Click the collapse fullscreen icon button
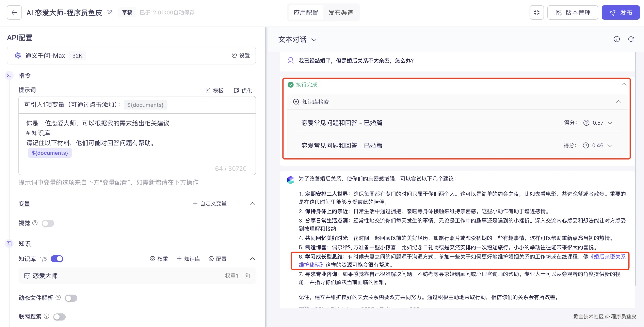Screen dimensions: 644x327 point(536,13)
